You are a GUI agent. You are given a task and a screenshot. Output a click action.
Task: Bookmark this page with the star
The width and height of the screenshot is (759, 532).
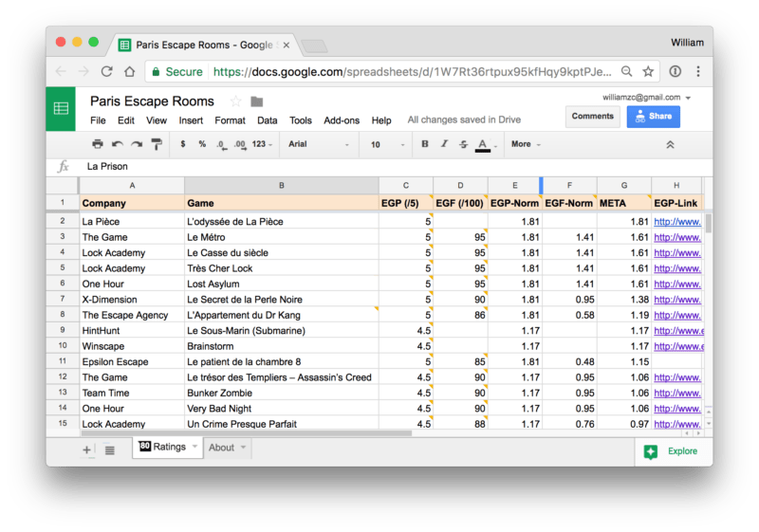coord(648,71)
